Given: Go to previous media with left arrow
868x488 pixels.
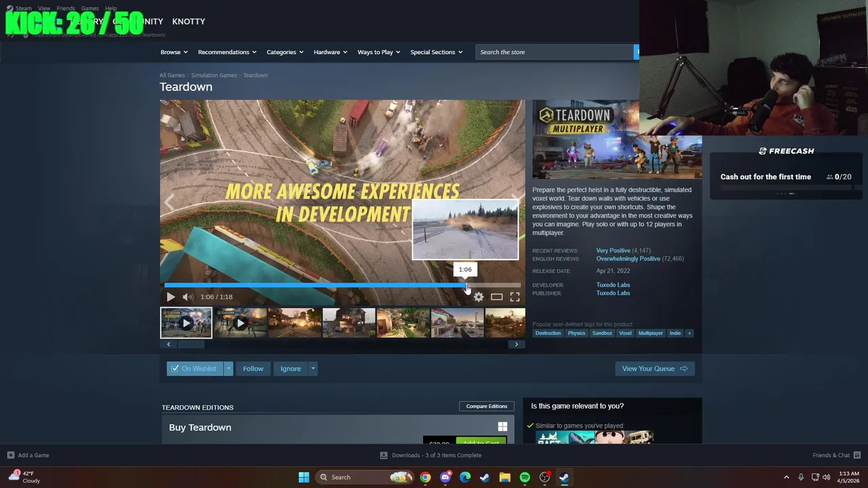Looking at the screenshot, I should tap(170, 202).
